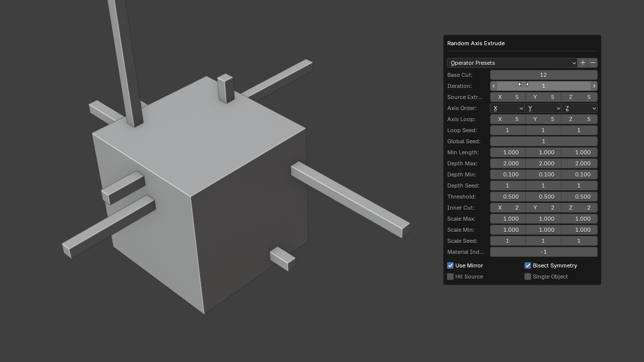
Task: Enable the Hit Source checkbox
Action: tap(450, 277)
